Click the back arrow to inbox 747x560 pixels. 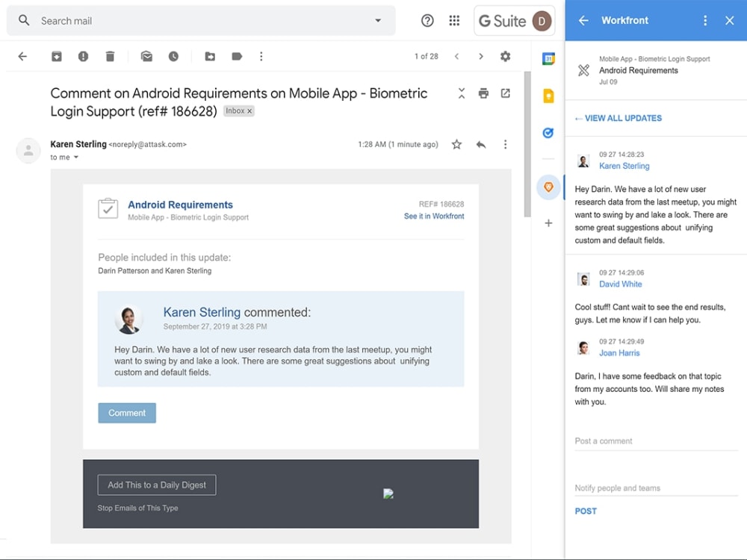coord(22,56)
